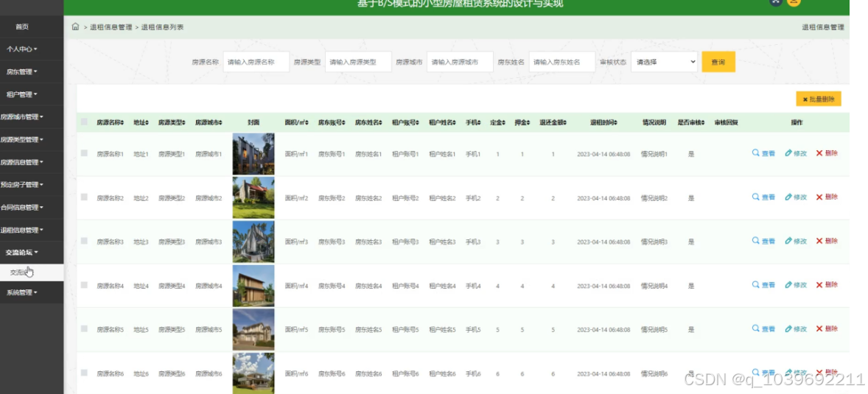The image size is (868, 394).
Task: Edit the 房源名称3 row
Action: pyautogui.click(x=796, y=241)
